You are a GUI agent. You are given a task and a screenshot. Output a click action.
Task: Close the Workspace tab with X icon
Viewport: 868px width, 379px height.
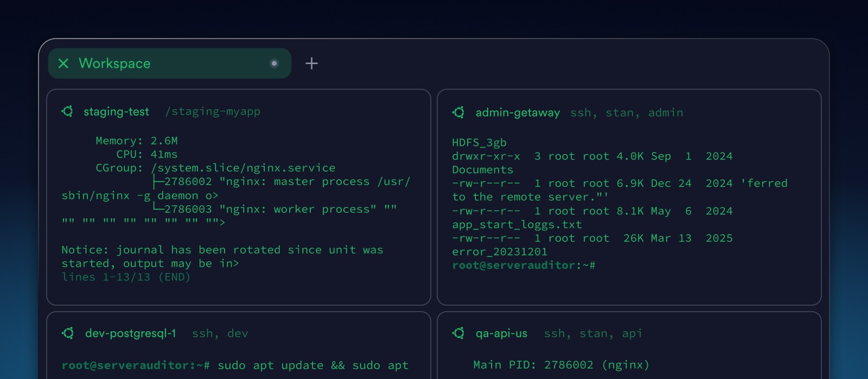[63, 64]
